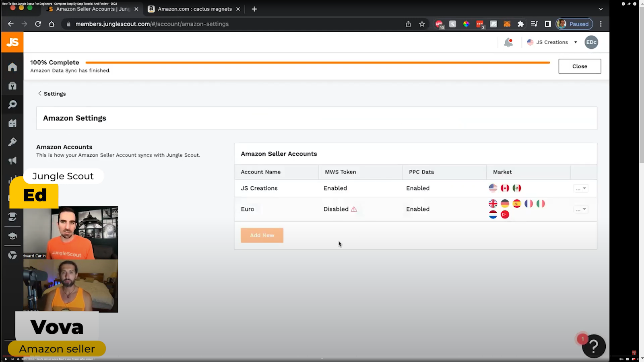This screenshot has width=644, height=362.
Task: Click the Germany flag in Euro row
Action: [x=505, y=204]
